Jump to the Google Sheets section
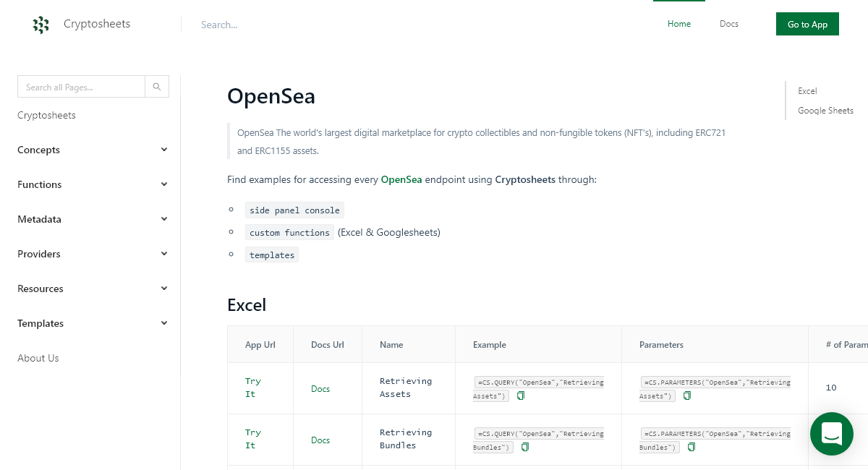The width and height of the screenshot is (868, 470). tap(825, 110)
